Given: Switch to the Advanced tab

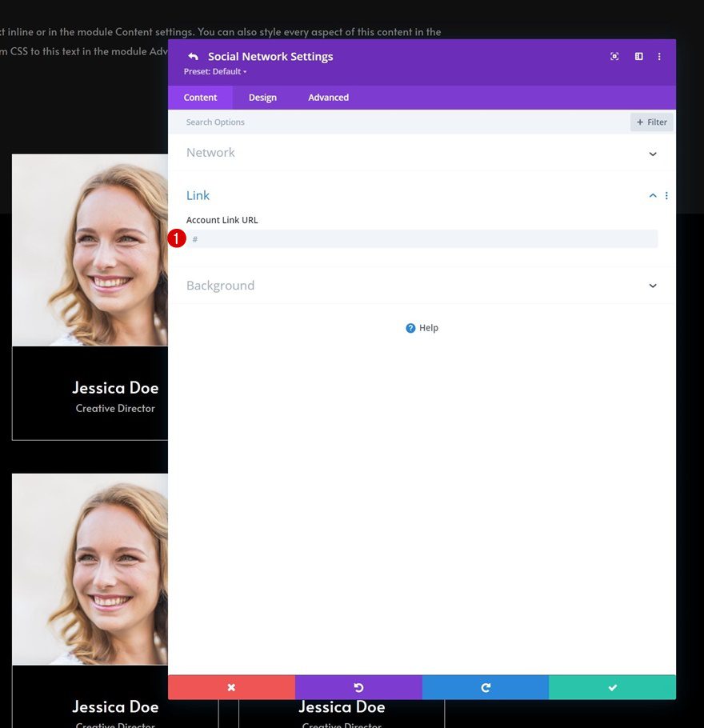Looking at the screenshot, I should [328, 97].
